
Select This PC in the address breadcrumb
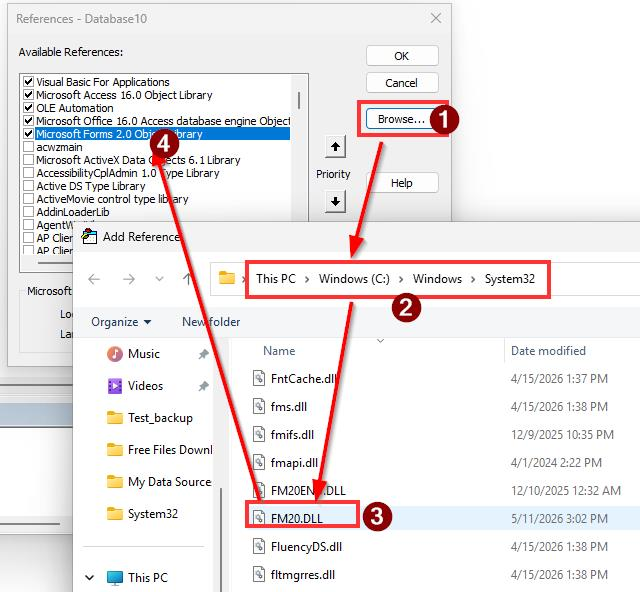click(x=276, y=278)
